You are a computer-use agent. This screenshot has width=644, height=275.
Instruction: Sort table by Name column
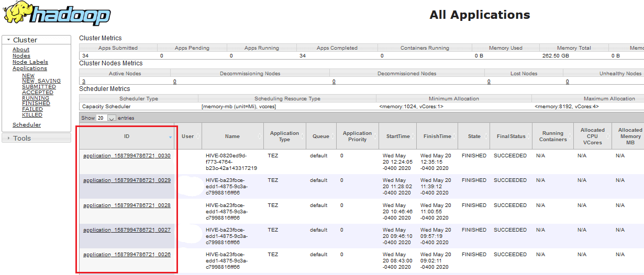pos(232,136)
